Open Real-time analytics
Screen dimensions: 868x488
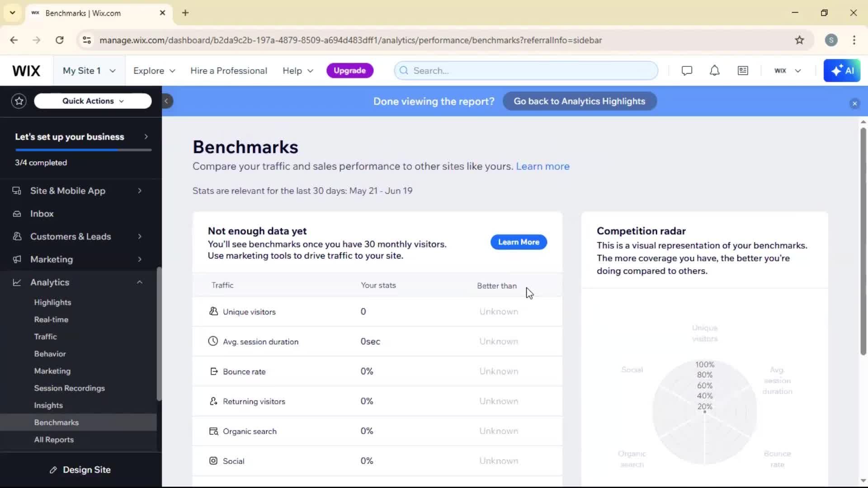(51, 319)
